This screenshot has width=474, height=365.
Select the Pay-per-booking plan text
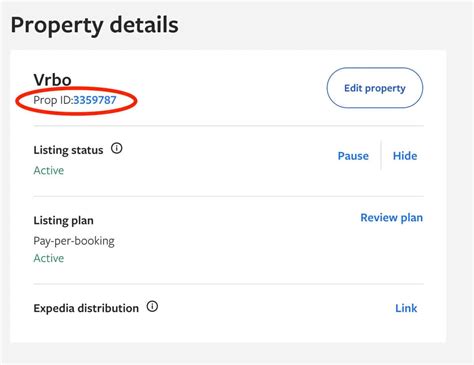[74, 241]
